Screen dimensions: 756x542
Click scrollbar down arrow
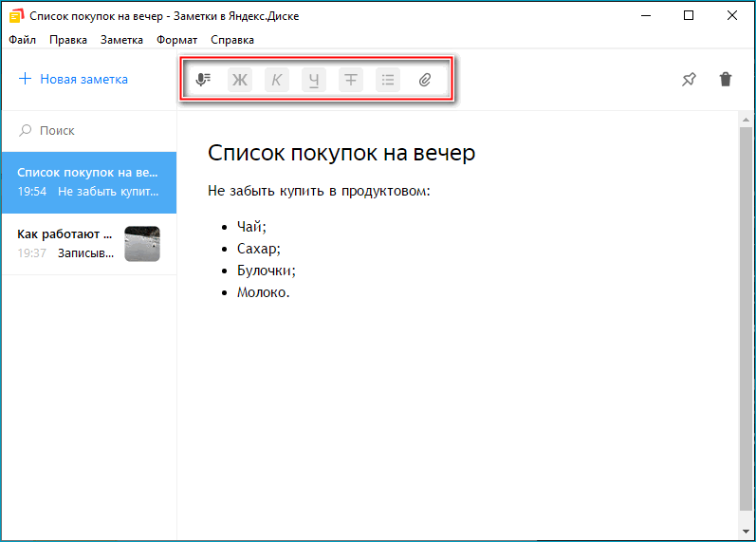tap(746, 532)
